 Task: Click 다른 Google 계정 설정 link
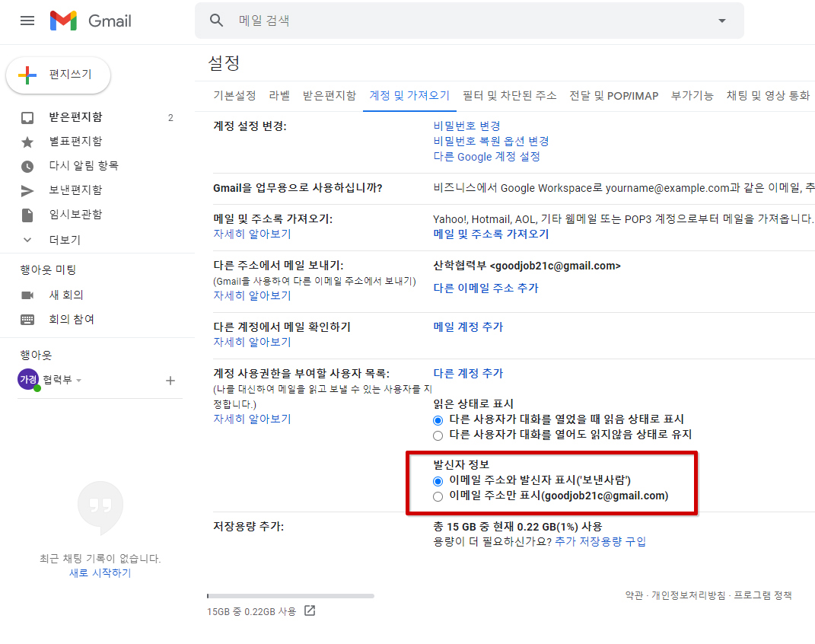coord(486,157)
